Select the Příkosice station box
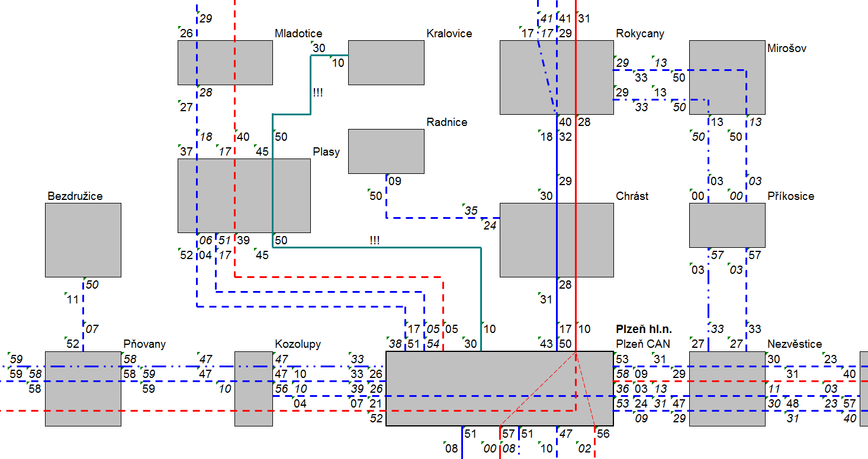 click(x=727, y=225)
